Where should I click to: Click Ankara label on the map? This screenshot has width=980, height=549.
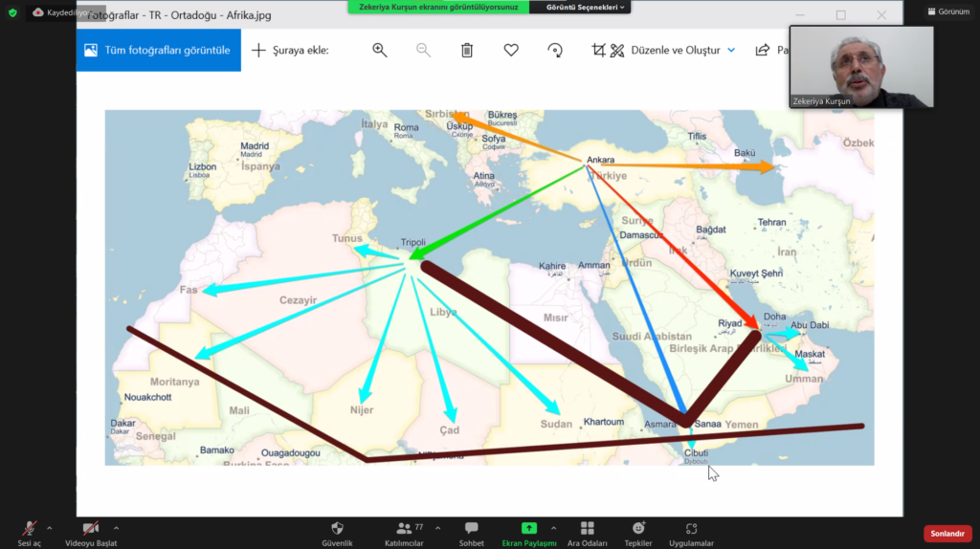tap(601, 160)
